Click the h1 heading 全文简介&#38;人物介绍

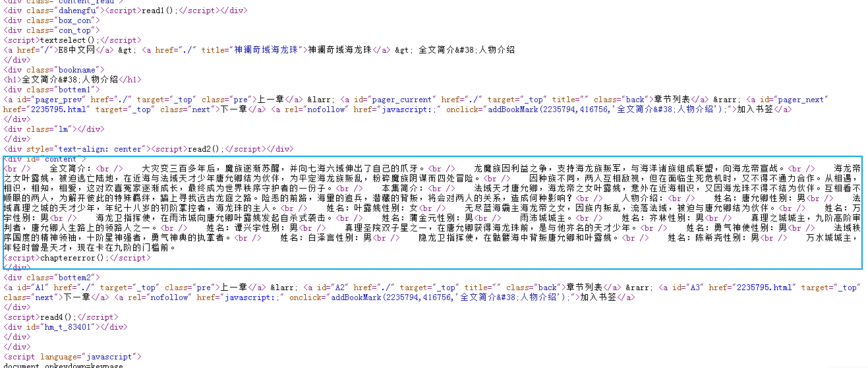click(x=71, y=80)
